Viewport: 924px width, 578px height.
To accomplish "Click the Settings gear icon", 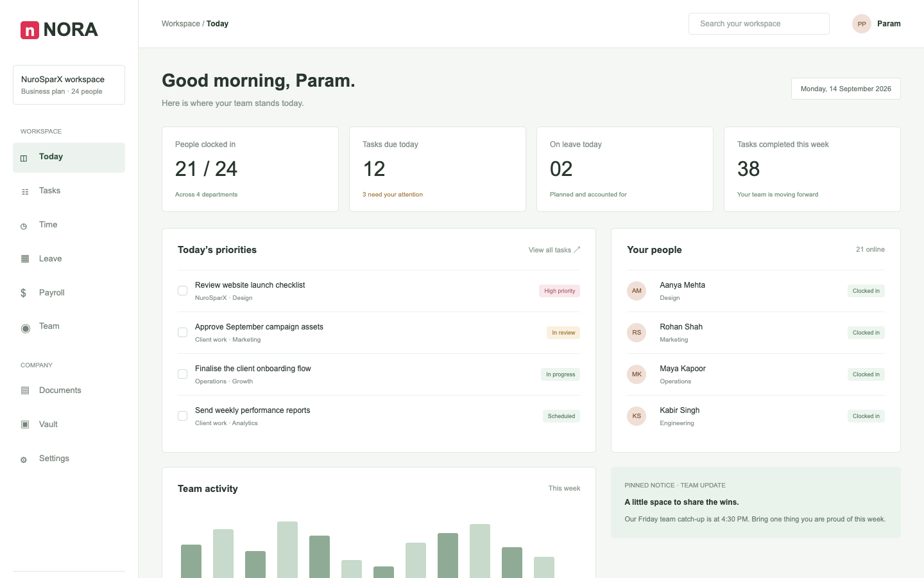I will 24,460.
